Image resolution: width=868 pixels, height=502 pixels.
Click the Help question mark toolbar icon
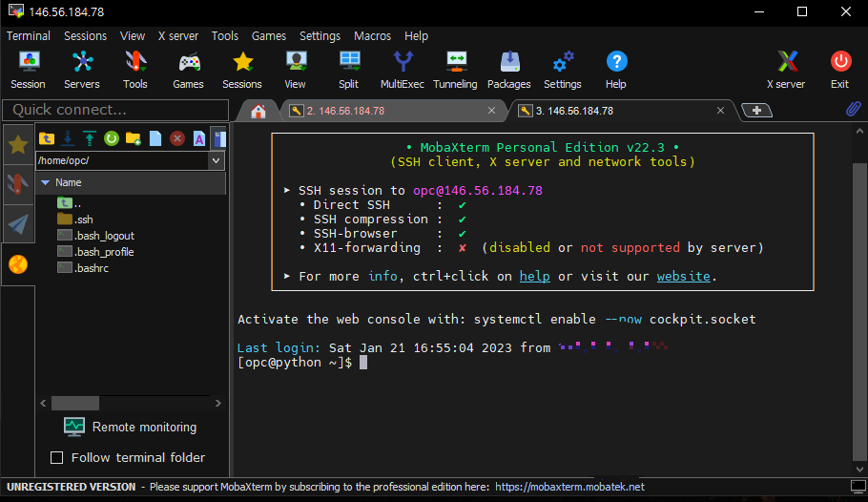pos(616,71)
